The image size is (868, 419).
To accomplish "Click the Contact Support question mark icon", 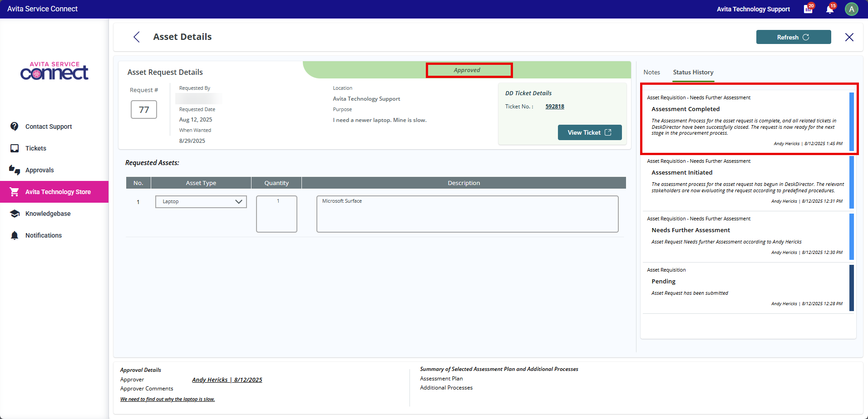I will click(15, 127).
